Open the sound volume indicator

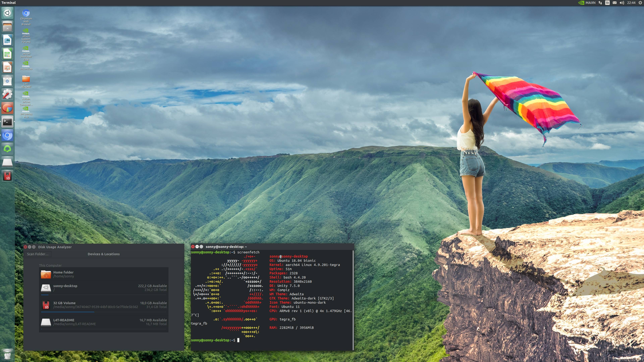[x=622, y=3]
